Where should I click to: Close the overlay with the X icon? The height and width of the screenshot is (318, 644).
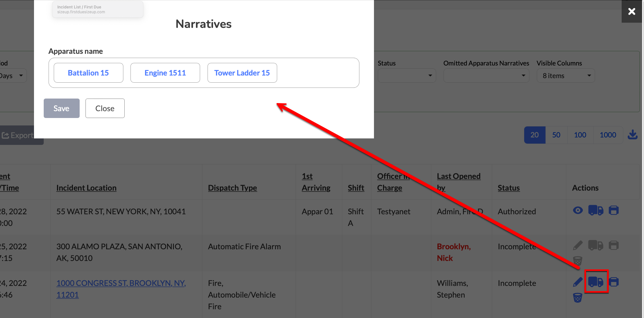coord(632,11)
